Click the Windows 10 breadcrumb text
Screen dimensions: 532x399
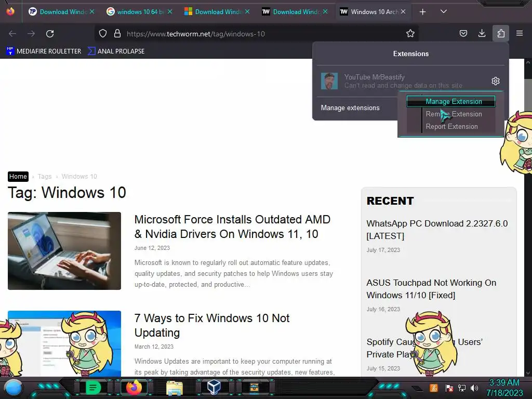[x=79, y=177]
